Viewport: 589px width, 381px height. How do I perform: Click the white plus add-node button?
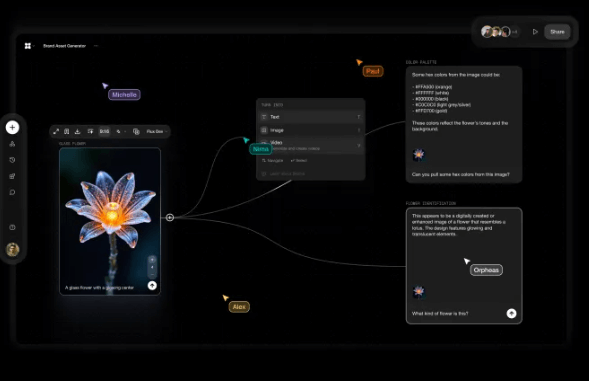[12, 127]
